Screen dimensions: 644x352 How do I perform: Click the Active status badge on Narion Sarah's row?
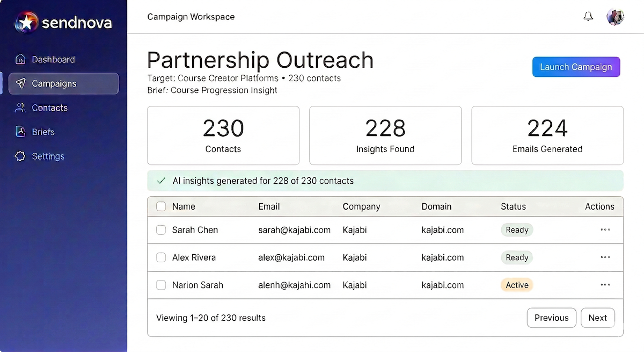pos(516,285)
